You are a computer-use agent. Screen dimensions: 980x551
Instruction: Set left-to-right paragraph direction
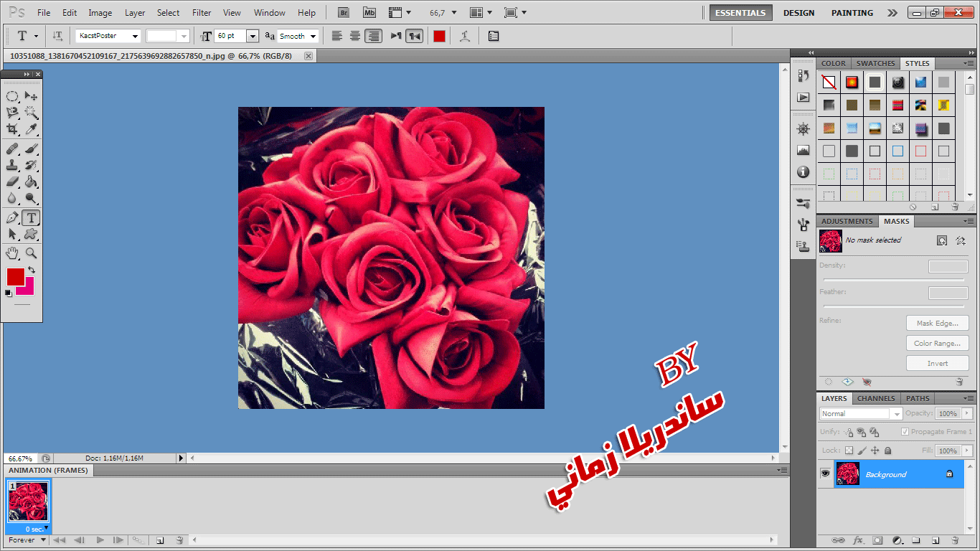396,36
